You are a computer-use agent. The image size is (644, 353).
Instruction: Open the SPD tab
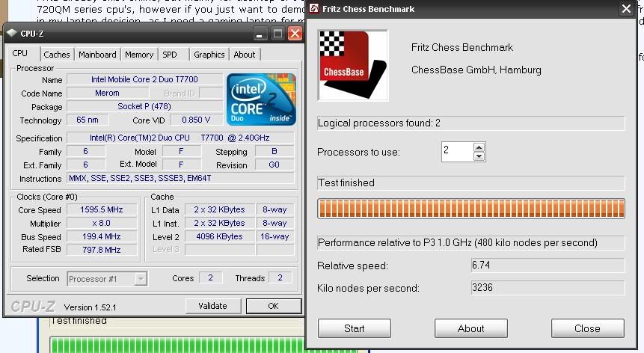pyautogui.click(x=170, y=55)
